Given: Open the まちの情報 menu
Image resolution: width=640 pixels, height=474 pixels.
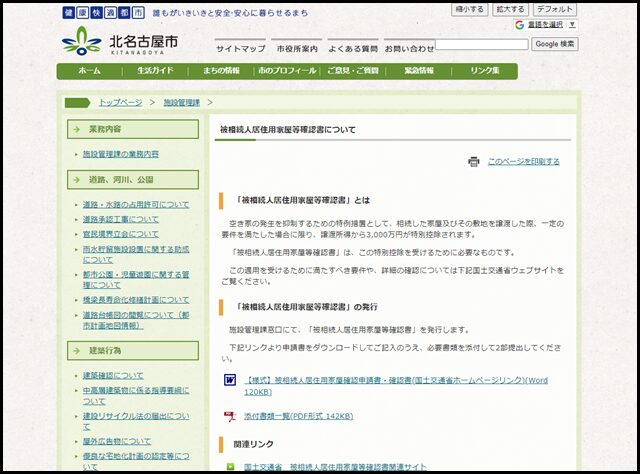Looking at the screenshot, I should click(221, 71).
